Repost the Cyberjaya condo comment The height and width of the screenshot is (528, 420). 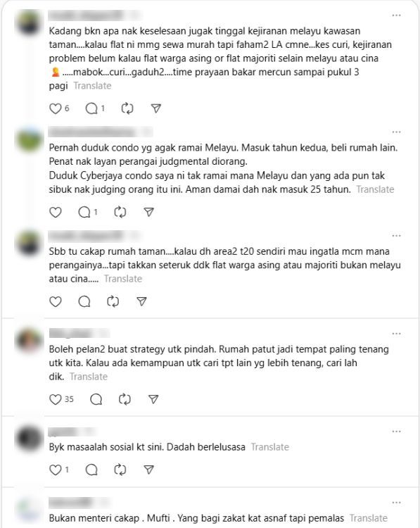pyautogui.click(x=120, y=212)
